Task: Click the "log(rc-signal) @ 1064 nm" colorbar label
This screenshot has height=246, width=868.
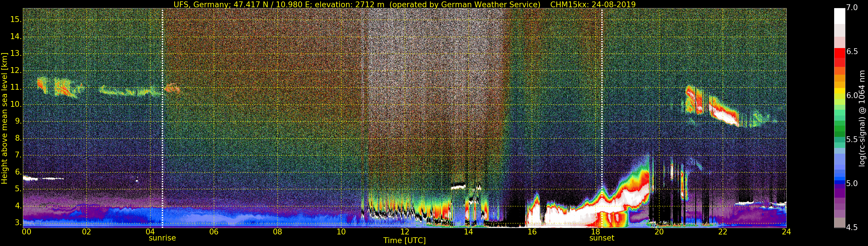Action: (x=862, y=118)
